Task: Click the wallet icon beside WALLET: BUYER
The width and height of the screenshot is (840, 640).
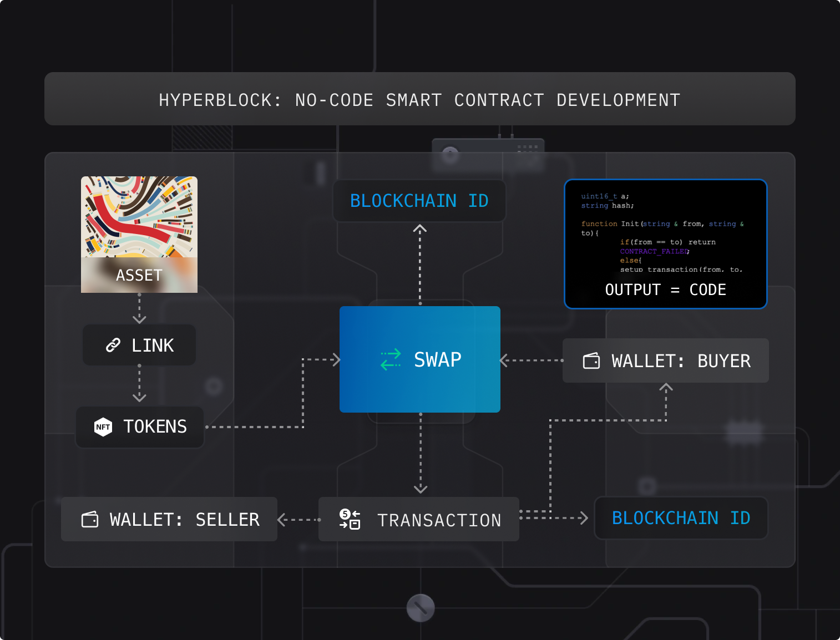Action: (x=591, y=361)
